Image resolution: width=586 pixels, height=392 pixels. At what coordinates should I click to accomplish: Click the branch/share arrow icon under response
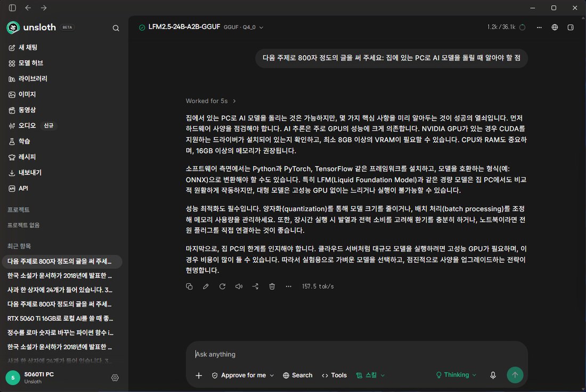[x=255, y=286]
